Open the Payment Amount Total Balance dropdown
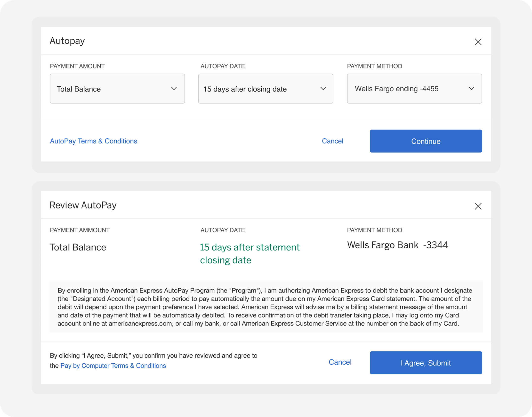The width and height of the screenshot is (532, 417). coord(117,89)
